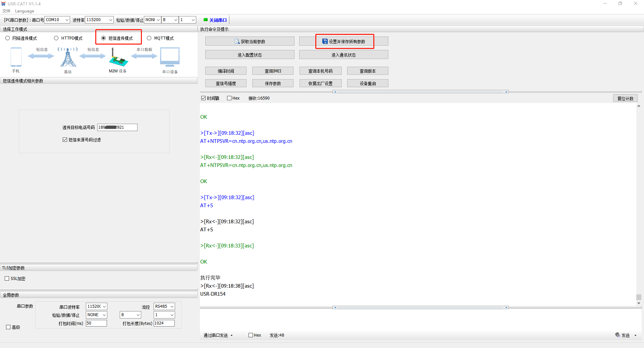Click the mobile phone icon in diagram

click(16, 57)
